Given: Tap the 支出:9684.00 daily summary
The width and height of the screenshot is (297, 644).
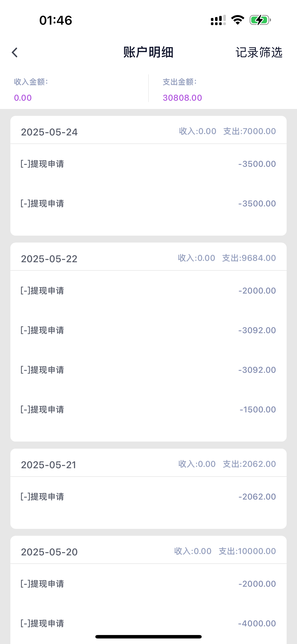Looking at the screenshot, I should tap(249, 258).
